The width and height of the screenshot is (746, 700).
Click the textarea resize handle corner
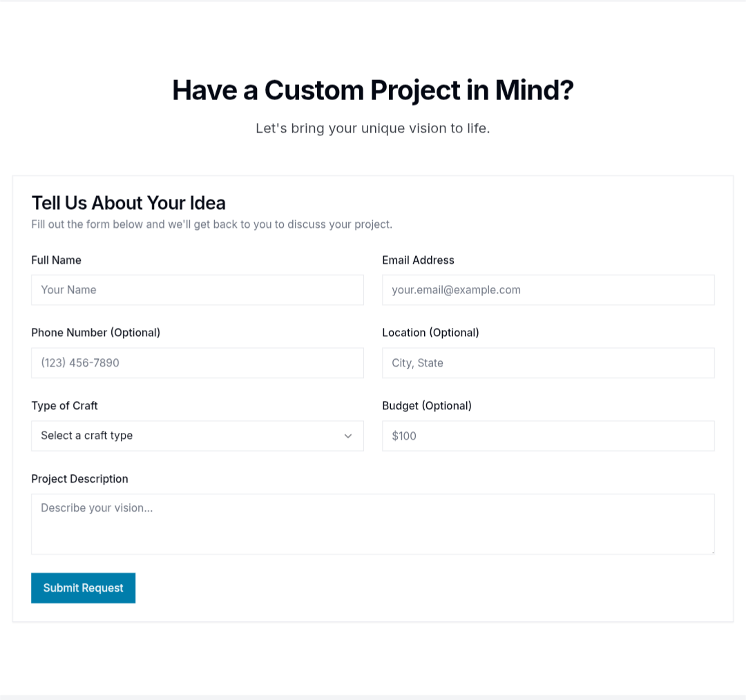[x=711, y=551]
